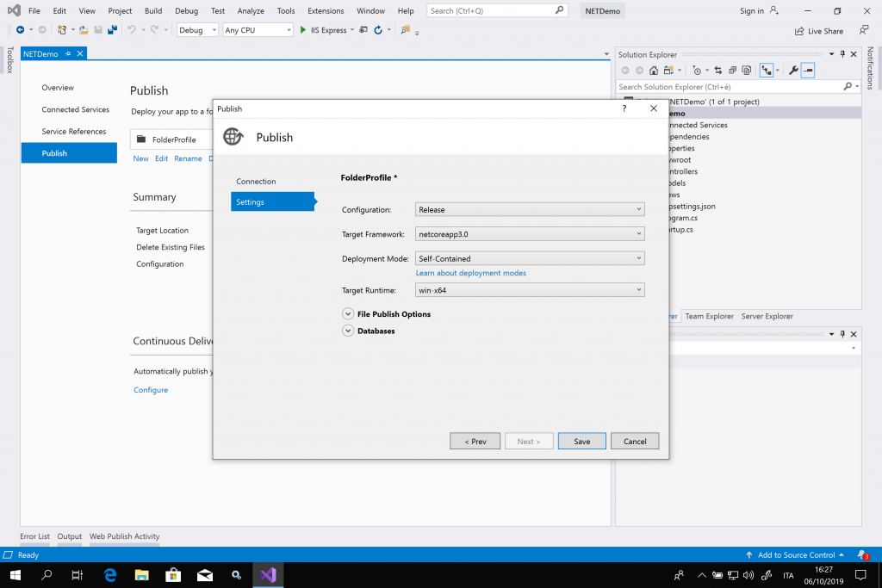Toggle Preview Selected Items icon in Solution Explorer

pos(808,71)
